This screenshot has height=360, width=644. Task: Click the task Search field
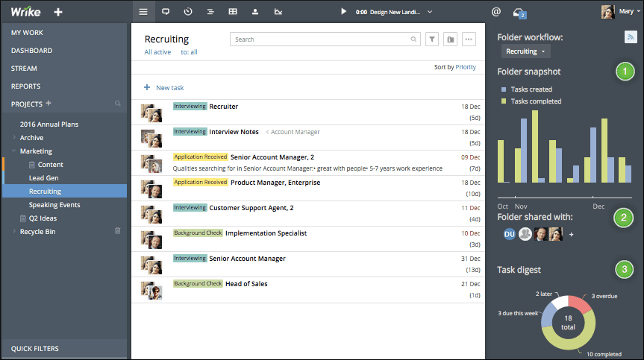tap(325, 40)
